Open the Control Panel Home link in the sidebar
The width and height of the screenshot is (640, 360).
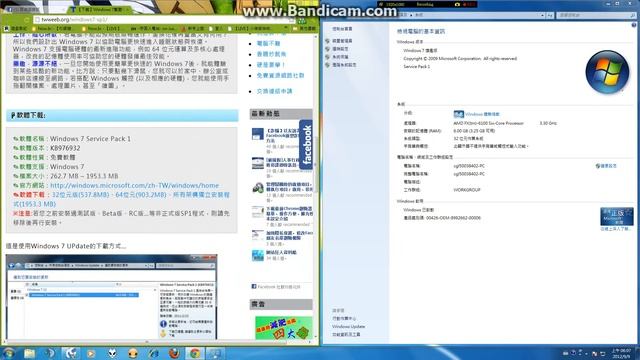coord(342,29)
